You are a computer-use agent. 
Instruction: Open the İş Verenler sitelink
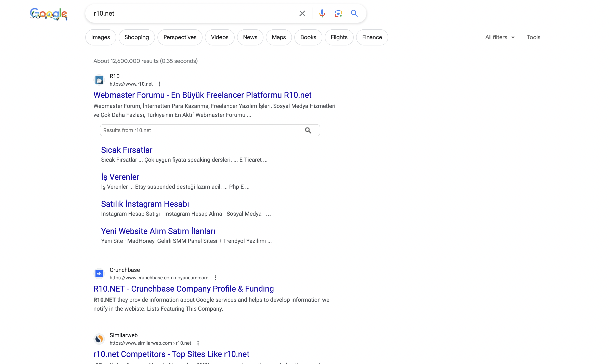[120, 177]
